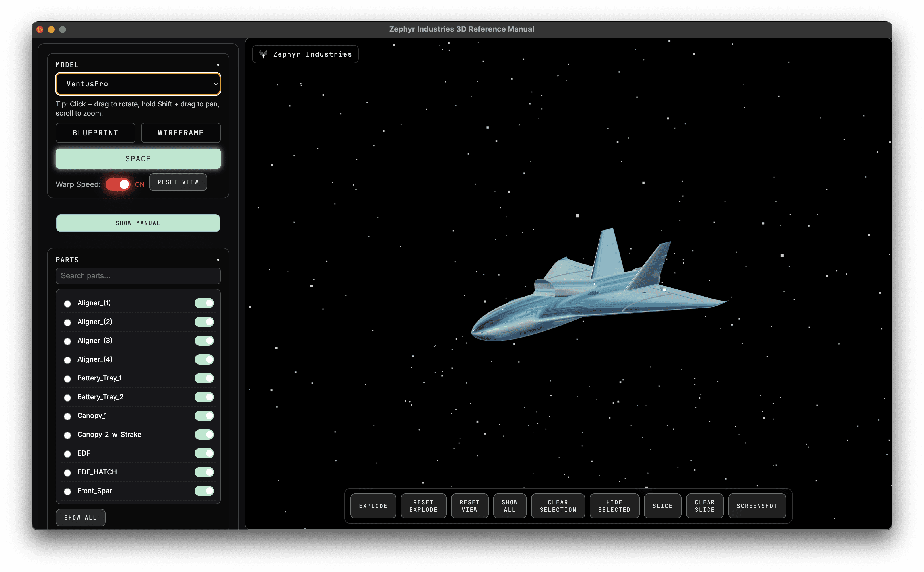Hide the EDF_HATCH part
924x572 pixels.
204,472
